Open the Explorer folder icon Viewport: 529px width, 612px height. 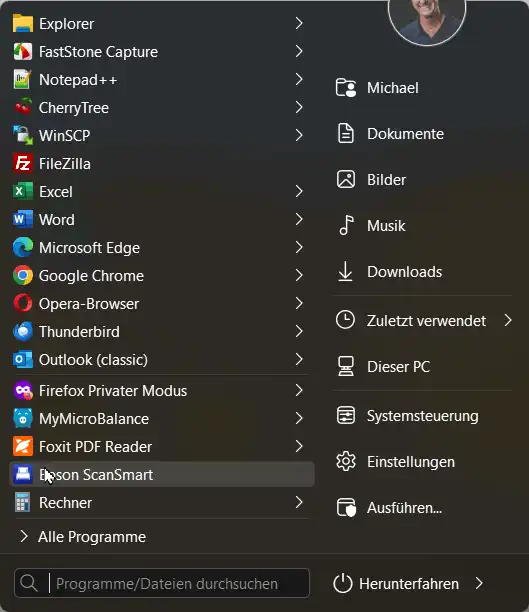23,23
